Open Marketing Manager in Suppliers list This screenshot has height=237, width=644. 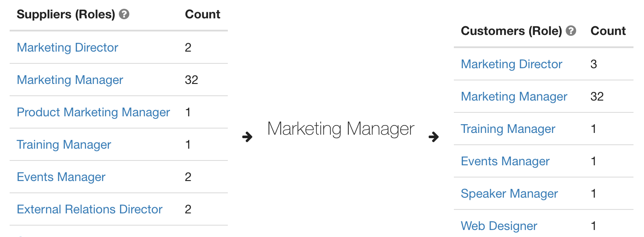click(70, 80)
